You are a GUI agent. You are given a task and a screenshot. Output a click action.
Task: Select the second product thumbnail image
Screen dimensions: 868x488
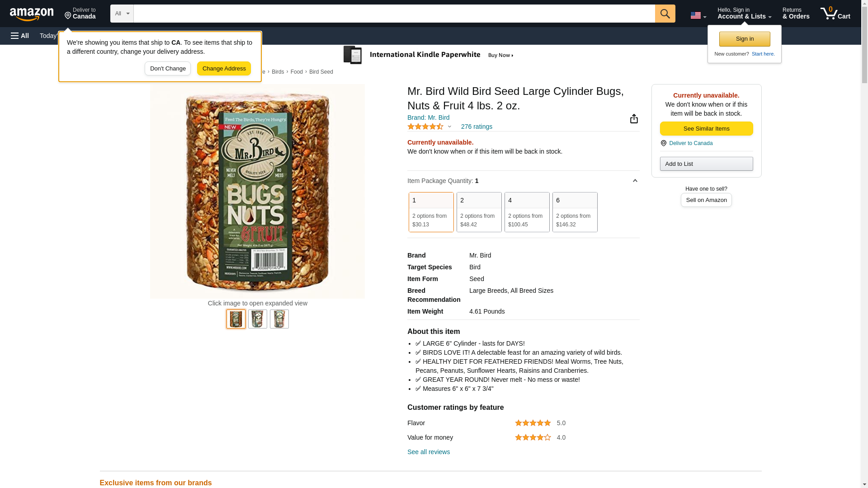pyautogui.click(x=258, y=319)
